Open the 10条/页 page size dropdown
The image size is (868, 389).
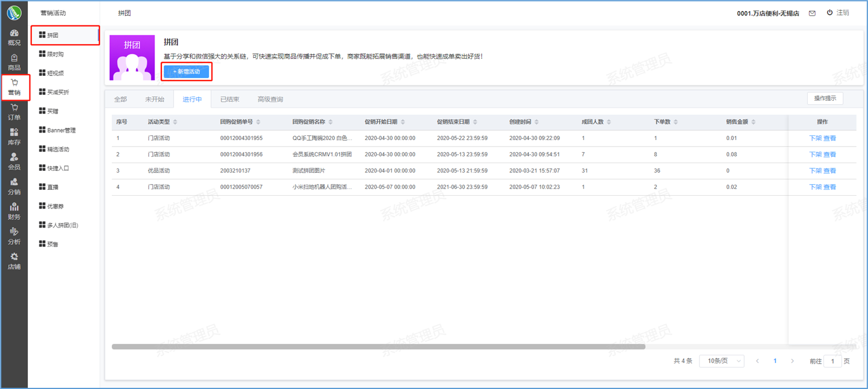pos(722,361)
